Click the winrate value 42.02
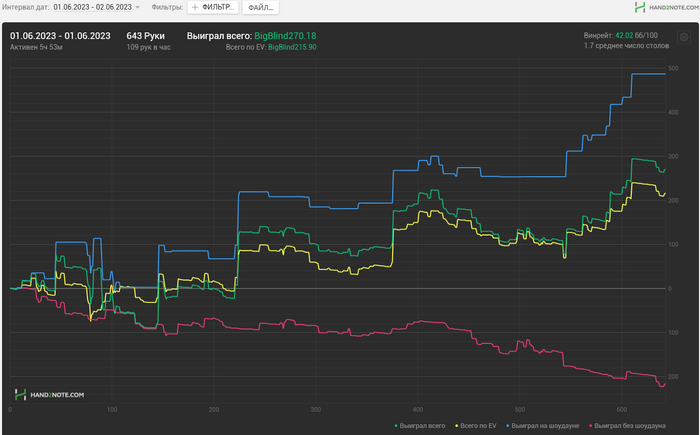Viewport: 700px width, 435px height. [624, 35]
